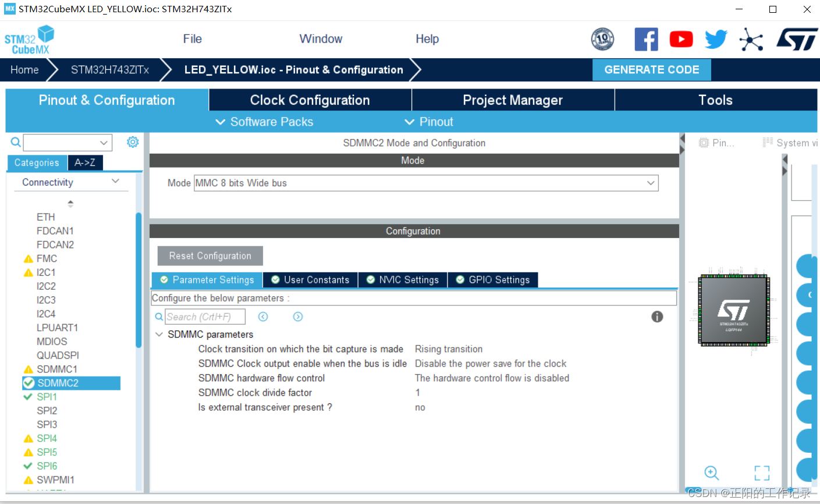Click the SDMMC clock divide factor value
Viewport: 820px width, 504px height.
[x=417, y=393]
